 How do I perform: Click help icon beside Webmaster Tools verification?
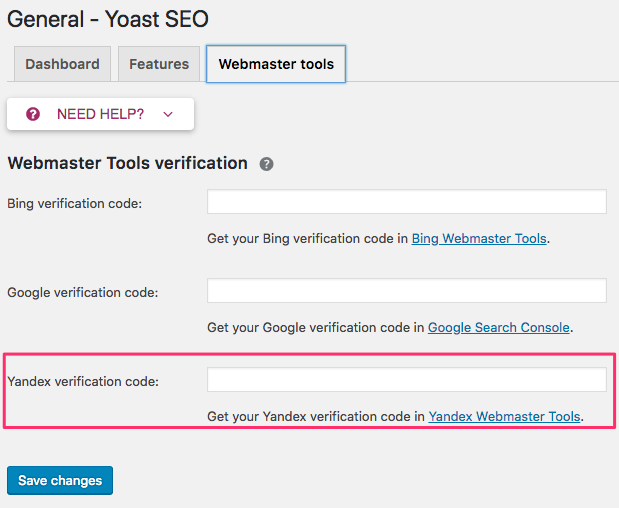tap(266, 164)
